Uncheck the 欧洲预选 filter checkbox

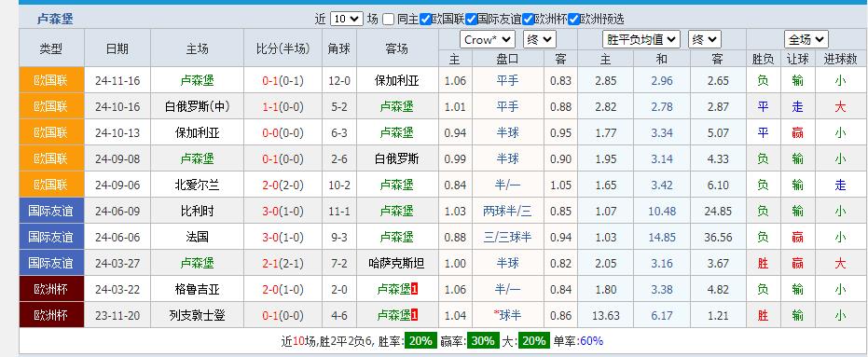click(574, 20)
